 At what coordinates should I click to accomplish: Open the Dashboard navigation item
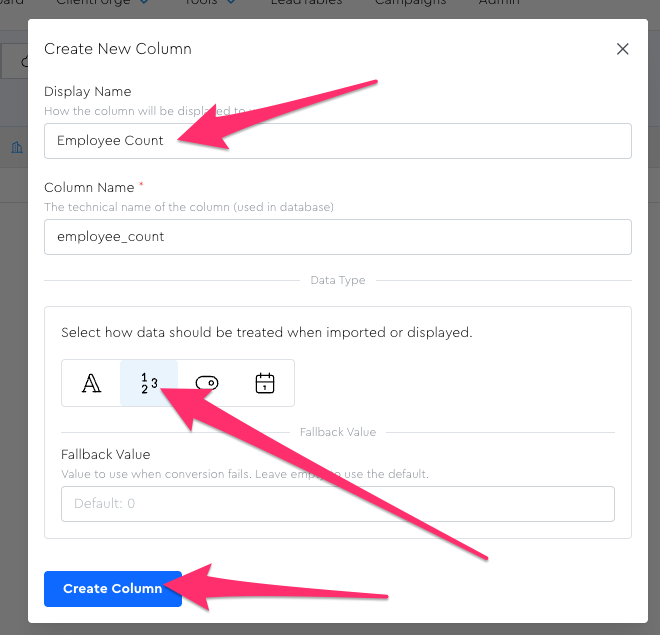click(x=10, y=3)
